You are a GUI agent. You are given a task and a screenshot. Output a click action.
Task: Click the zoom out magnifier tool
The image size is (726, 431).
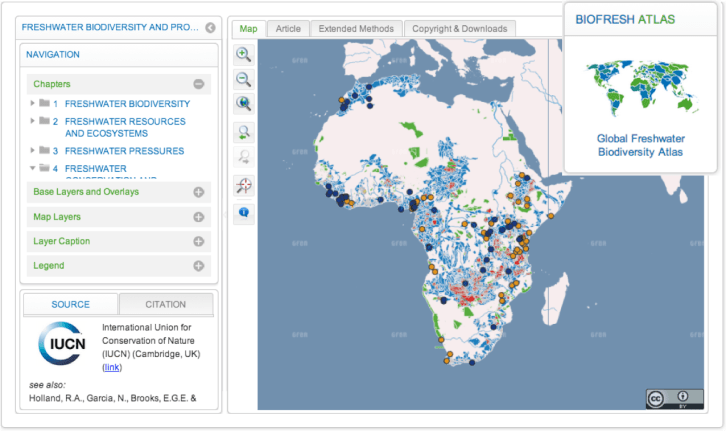(244, 79)
